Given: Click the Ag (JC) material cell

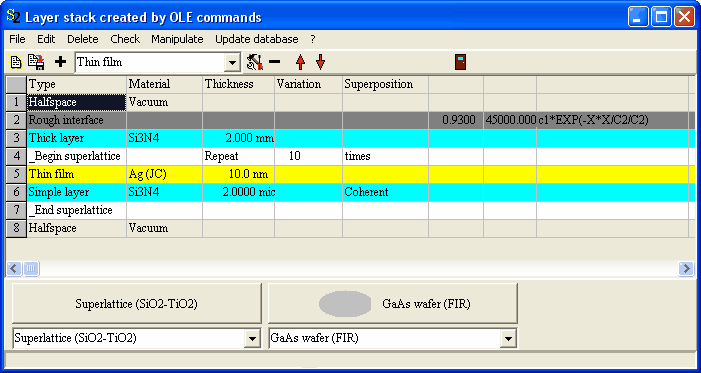Looking at the screenshot, I should (165, 174).
